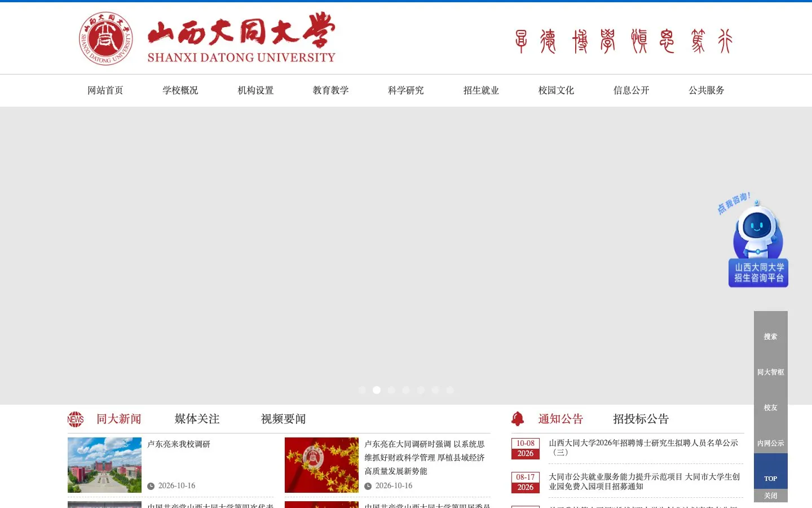Switch to the 招投标公告 tab
812x508 pixels.
tap(641, 419)
